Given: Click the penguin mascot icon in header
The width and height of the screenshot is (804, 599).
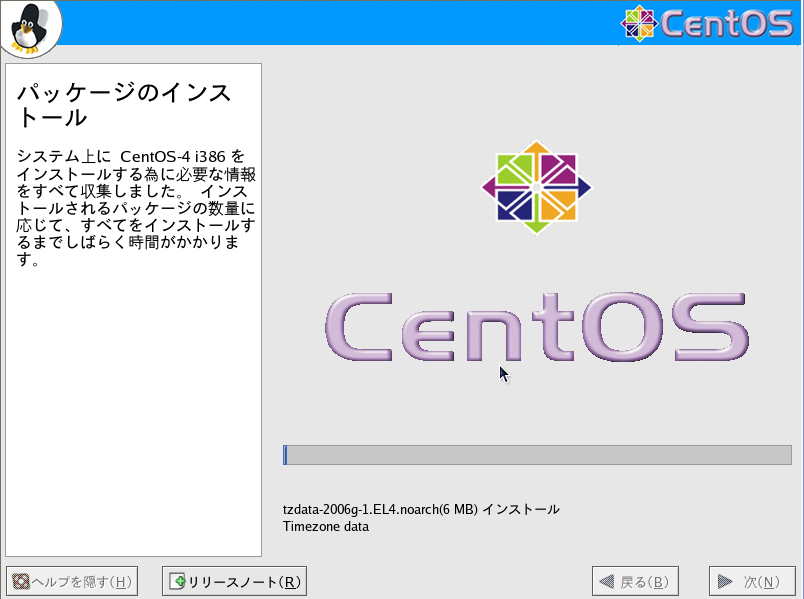Looking at the screenshot, I should tap(30, 28).
